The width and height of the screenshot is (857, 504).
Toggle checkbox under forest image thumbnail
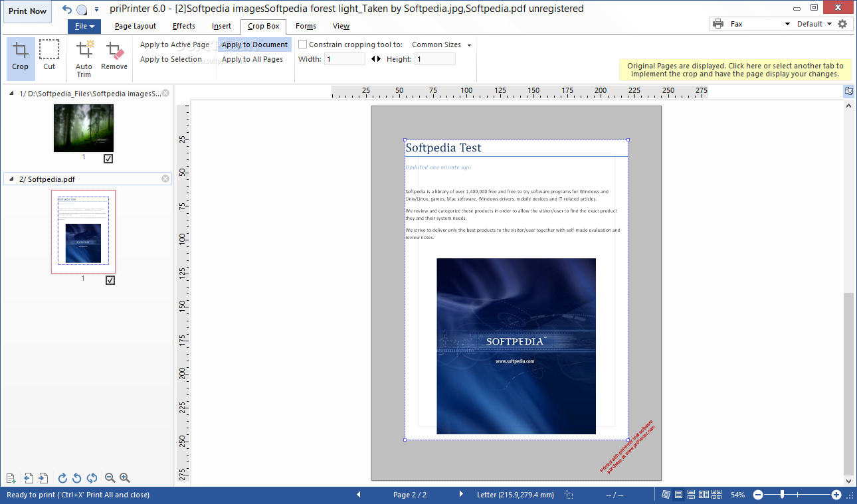[x=108, y=159]
